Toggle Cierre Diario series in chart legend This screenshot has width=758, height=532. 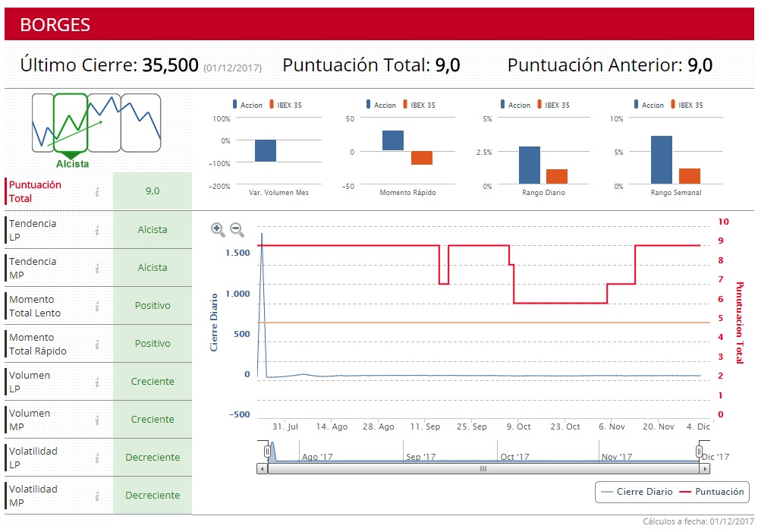636,492
